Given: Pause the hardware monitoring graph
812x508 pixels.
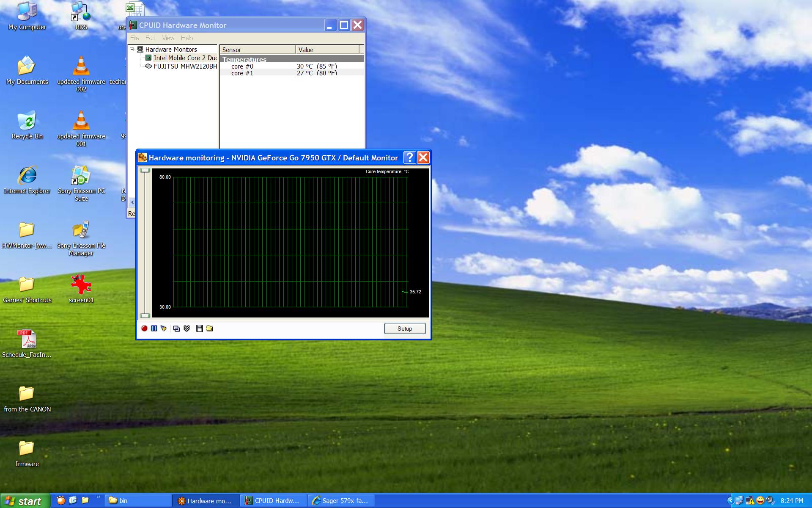Looking at the screenshot, I should tap(154, 329).
